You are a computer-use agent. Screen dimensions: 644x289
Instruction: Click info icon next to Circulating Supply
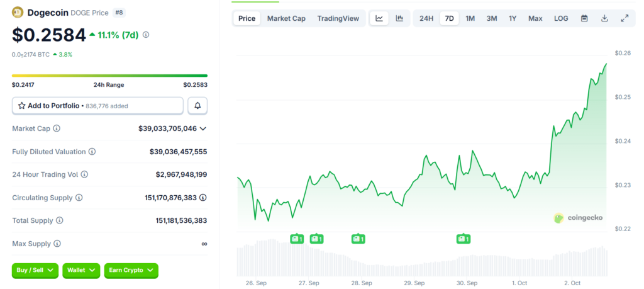point(79,198)
